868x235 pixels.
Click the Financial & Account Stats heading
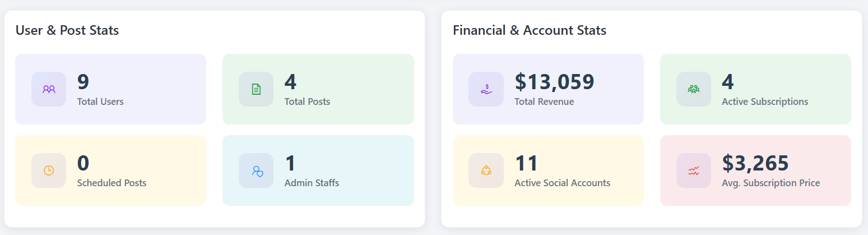(x=530, y=30)
